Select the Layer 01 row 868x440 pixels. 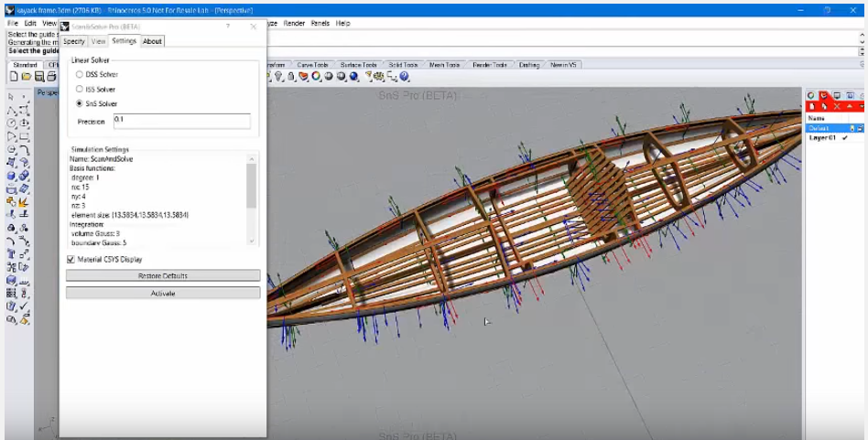835,137
